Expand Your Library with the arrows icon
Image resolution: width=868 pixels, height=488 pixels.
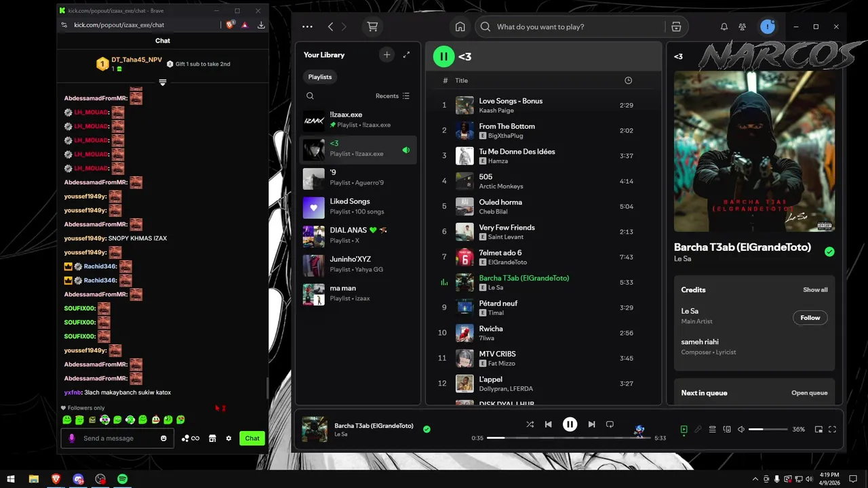406,55
